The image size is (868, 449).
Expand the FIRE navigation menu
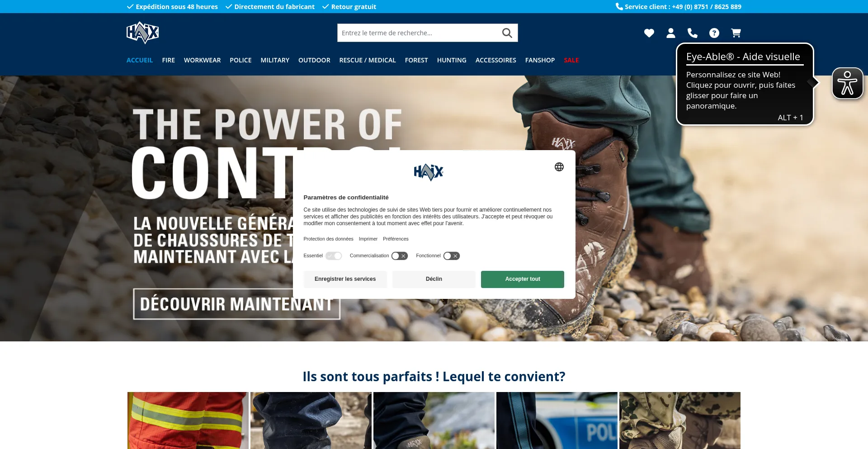pos(168,60)
